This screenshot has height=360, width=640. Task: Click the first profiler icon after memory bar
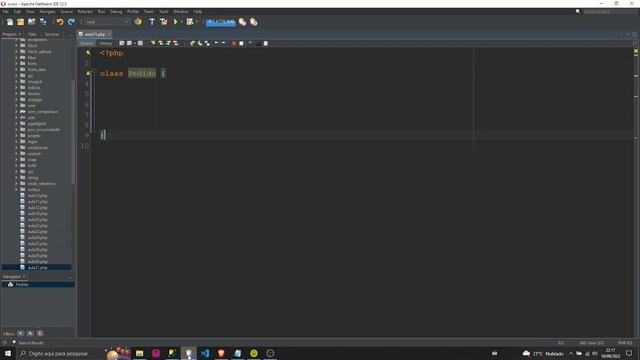[x=242, y=22]
